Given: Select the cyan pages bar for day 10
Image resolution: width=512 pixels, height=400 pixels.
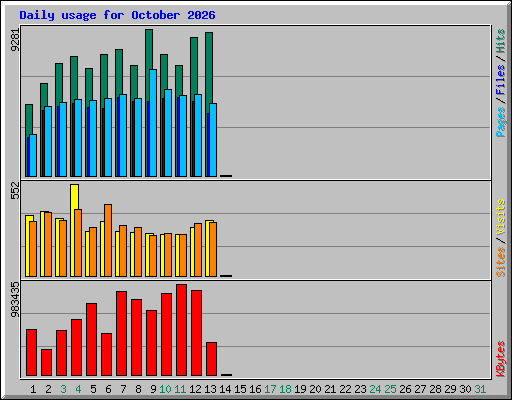Looking at the screenshot, I should 168,133.
